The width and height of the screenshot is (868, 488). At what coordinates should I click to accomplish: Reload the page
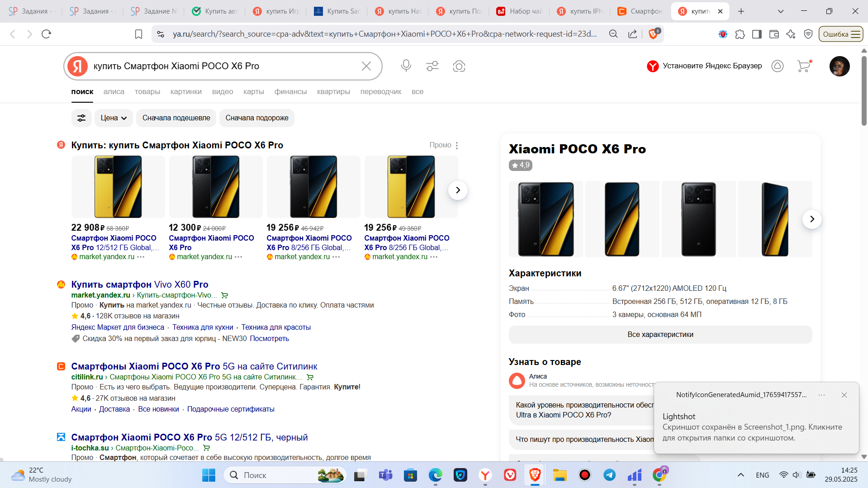(46, 34)
